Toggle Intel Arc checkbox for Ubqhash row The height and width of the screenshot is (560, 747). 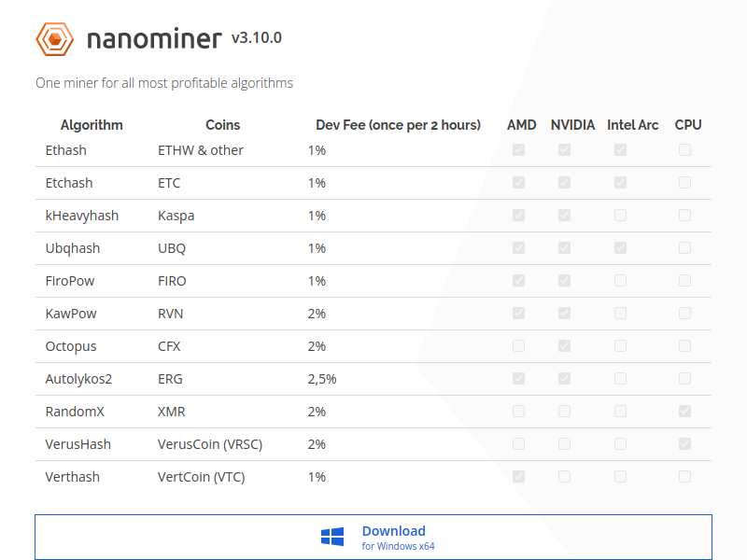coord(620,248)
